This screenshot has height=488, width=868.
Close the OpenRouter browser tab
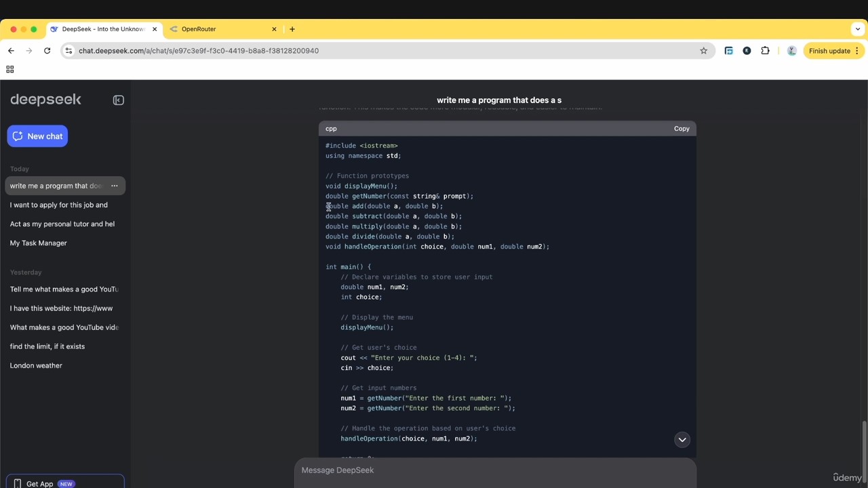coord(274,29)
